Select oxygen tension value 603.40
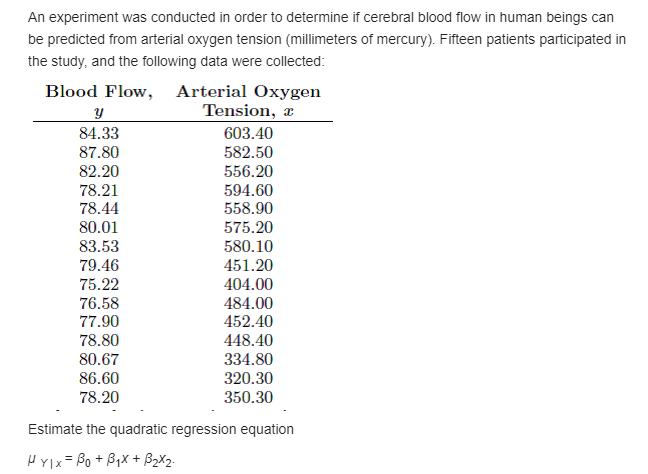648x474 pixels. point(248,133)
